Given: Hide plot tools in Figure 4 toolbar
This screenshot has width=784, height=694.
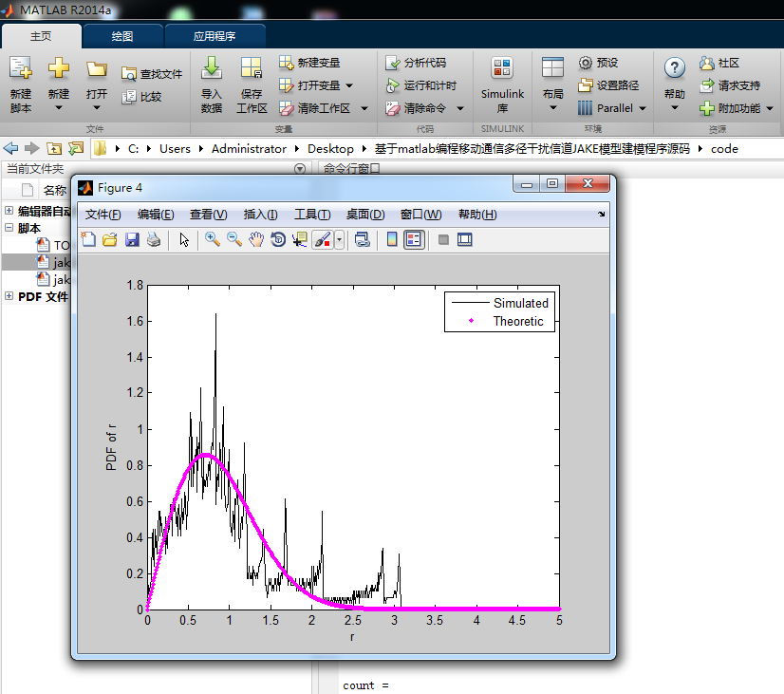Looking at the screenshot, I should point(443,240).
